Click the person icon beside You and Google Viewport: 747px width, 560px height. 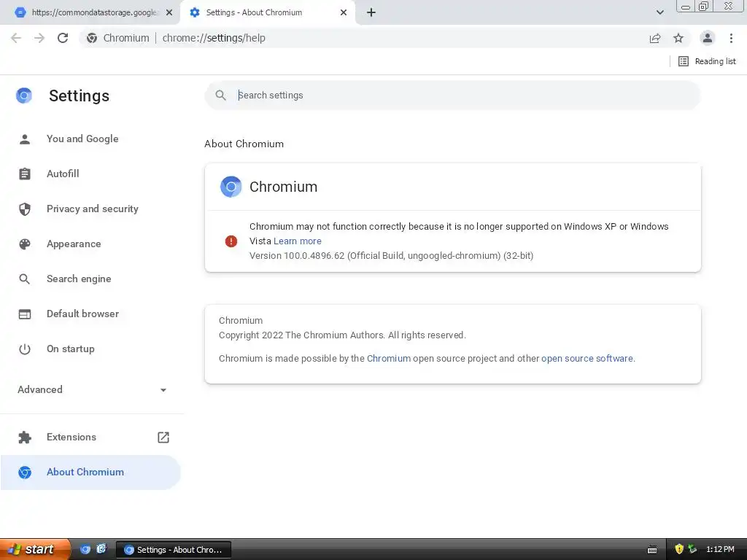click(25, 139)
